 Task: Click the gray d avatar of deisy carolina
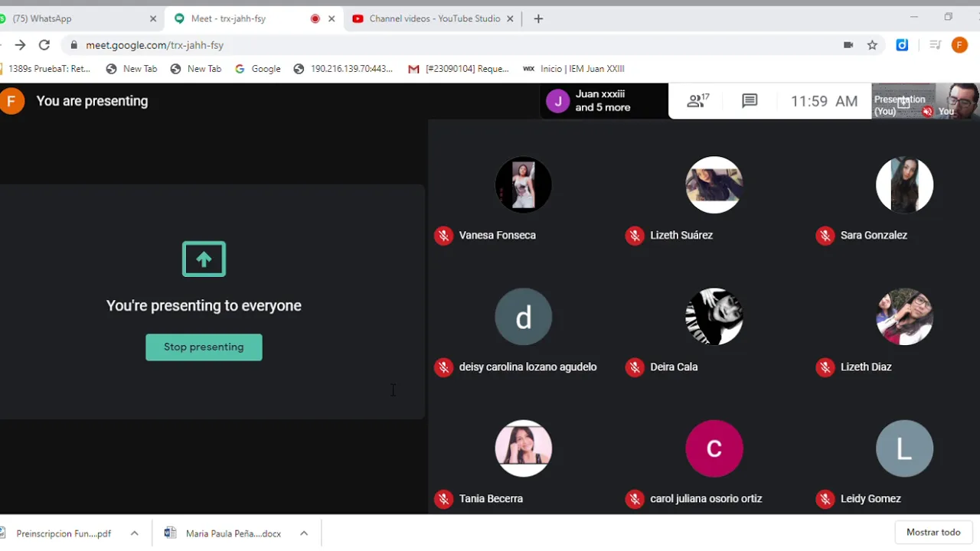524,317
